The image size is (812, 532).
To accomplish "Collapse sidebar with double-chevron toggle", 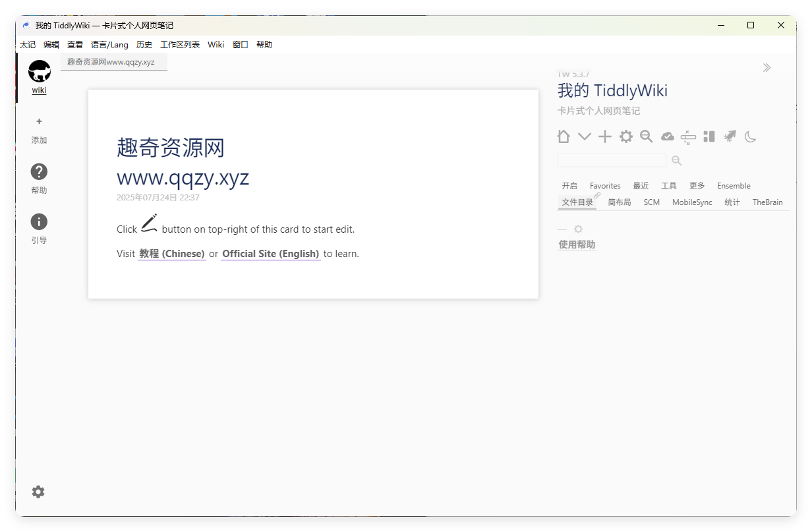I will click(x=767, y=67).
